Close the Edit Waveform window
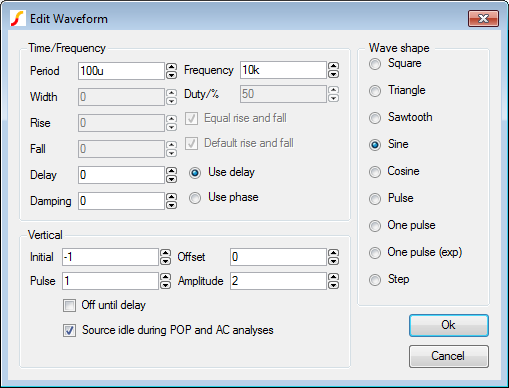The width and height of the screenshot is (509, 388). (483, 18)
